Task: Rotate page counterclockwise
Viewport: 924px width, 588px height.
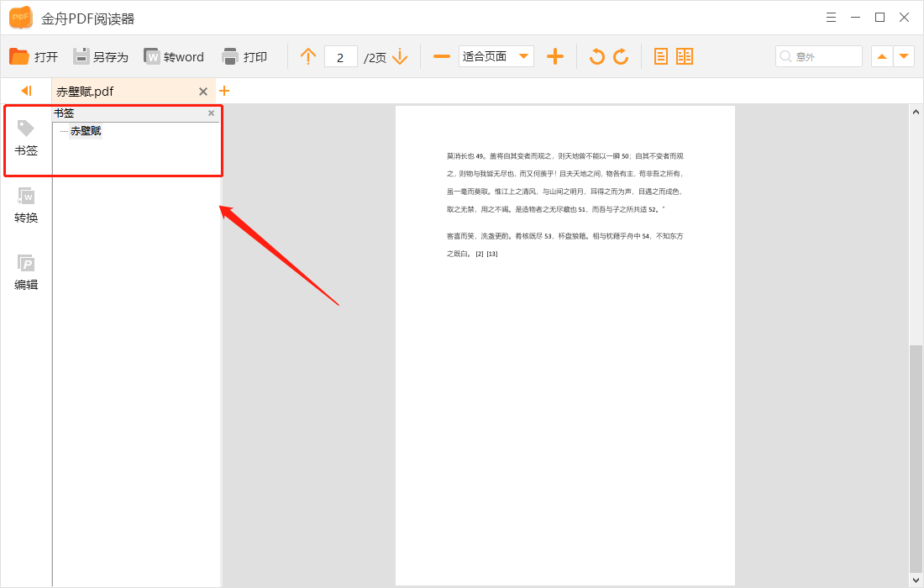Action: point(597,56)
